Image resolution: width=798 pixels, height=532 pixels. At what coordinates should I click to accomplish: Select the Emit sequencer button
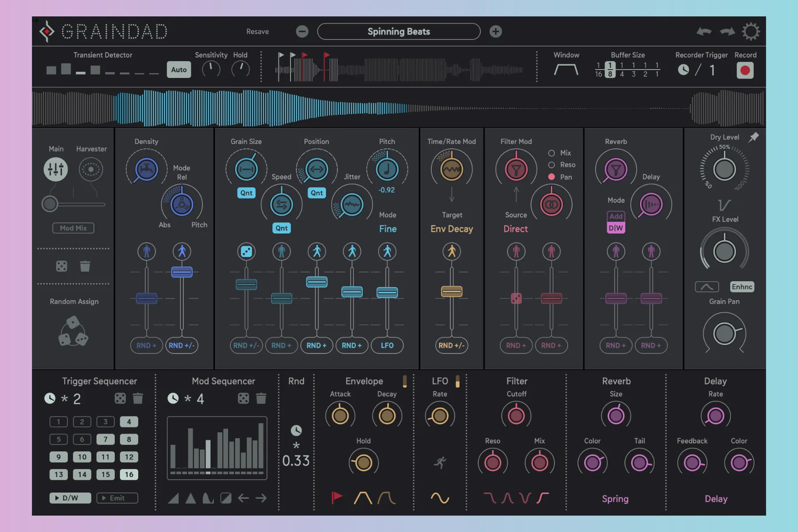pyautogui.click(x=117, y=498)
